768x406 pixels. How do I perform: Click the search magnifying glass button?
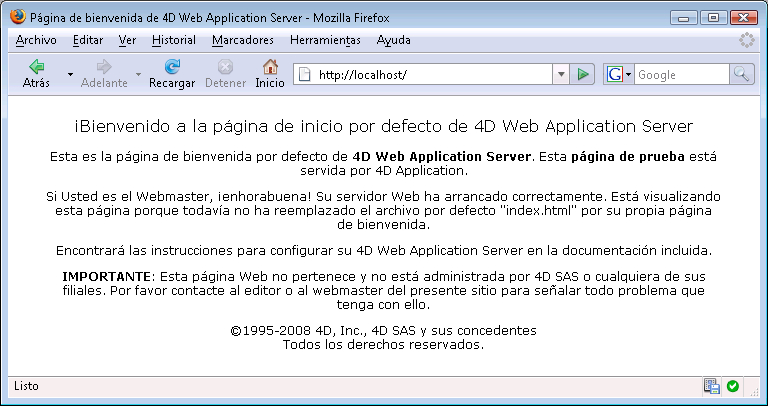coord(741,74)
